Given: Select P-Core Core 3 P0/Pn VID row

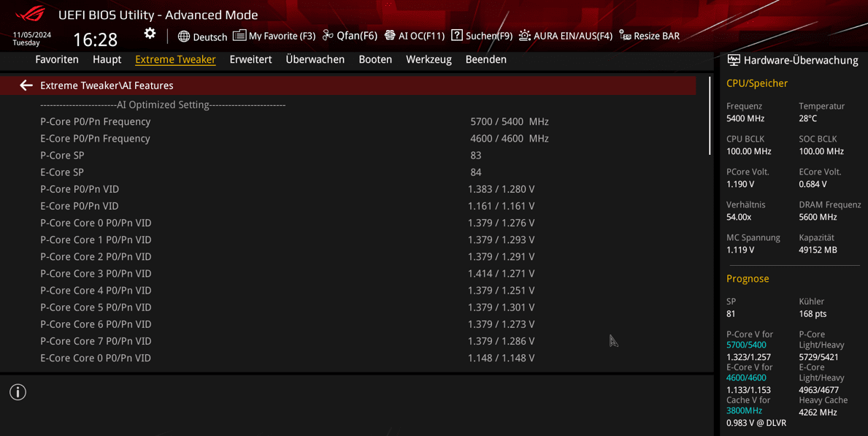Looking at the screenshot, I should [x=347, y=274].
